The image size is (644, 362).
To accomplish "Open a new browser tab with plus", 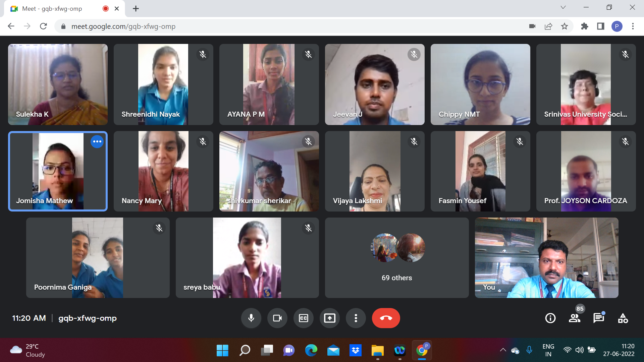I will pos(136,9).
